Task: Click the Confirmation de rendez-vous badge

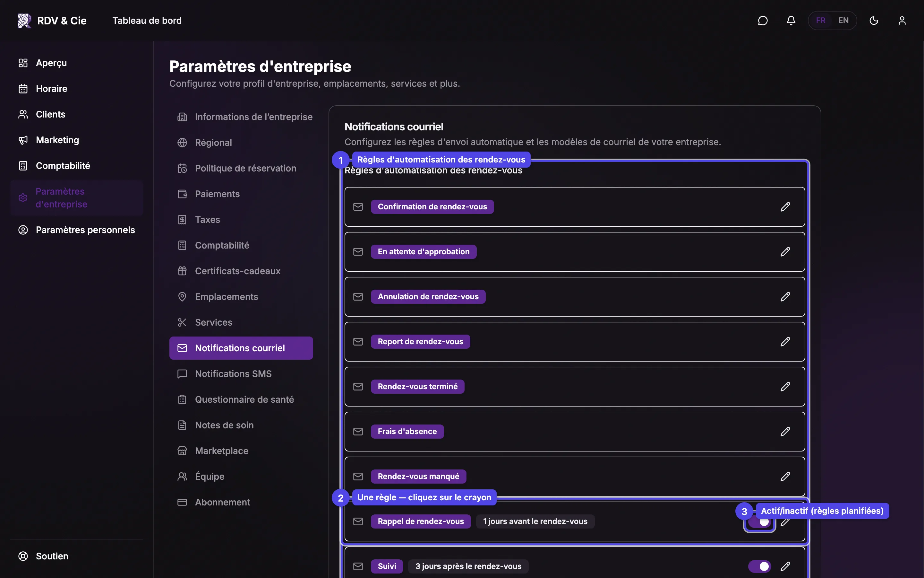Action: 432,207
